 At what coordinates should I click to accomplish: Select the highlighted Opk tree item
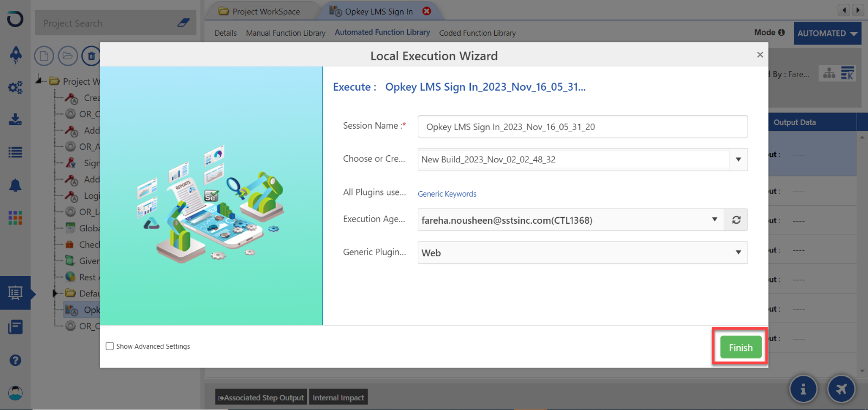coord(82,310)
